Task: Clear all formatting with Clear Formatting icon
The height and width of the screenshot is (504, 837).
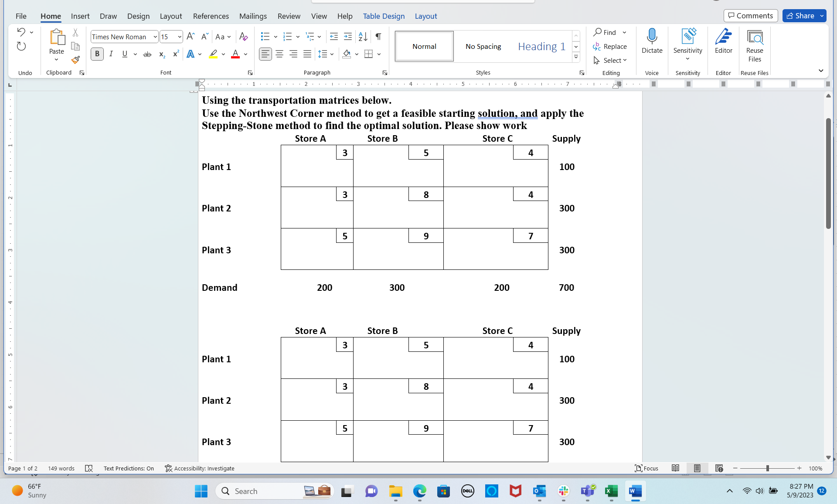Action: 243,37
